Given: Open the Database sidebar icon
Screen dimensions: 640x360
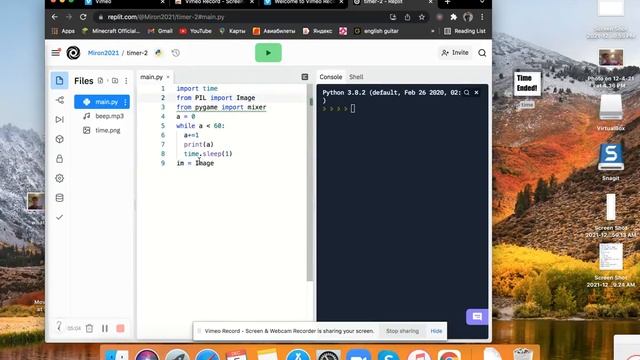Looking at the screenshot, I should 60,198.
